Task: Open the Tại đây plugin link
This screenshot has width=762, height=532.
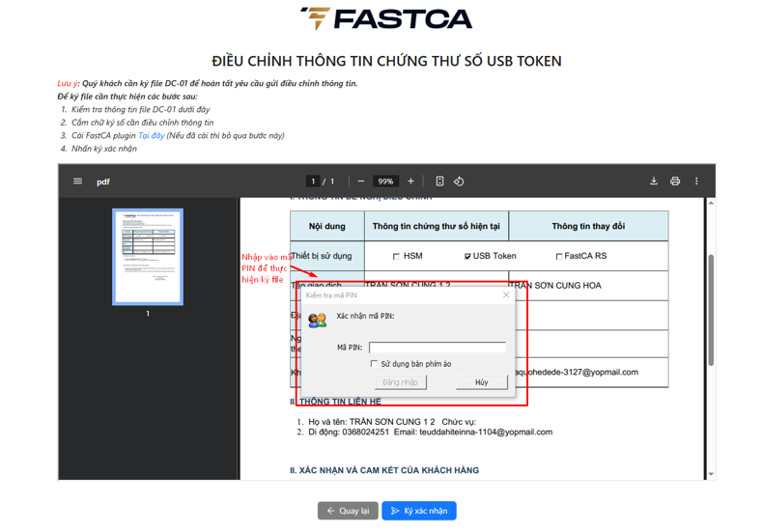Action: [151, 136]
